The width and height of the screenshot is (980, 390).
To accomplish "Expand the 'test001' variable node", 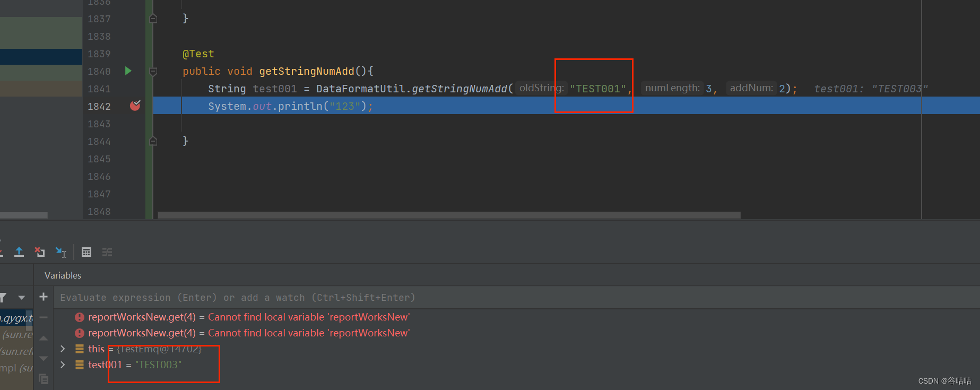I will coord(63,365).
